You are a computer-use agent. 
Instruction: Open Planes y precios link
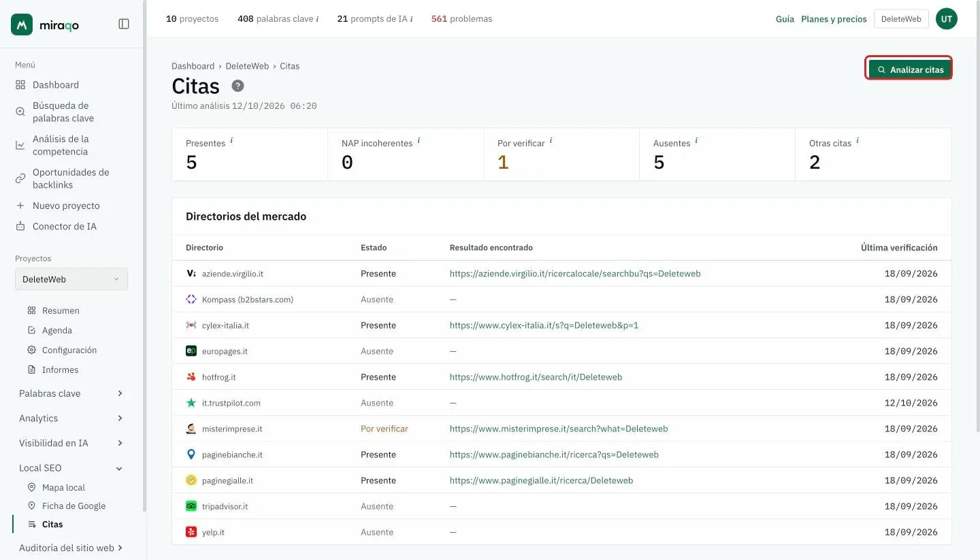834,19
